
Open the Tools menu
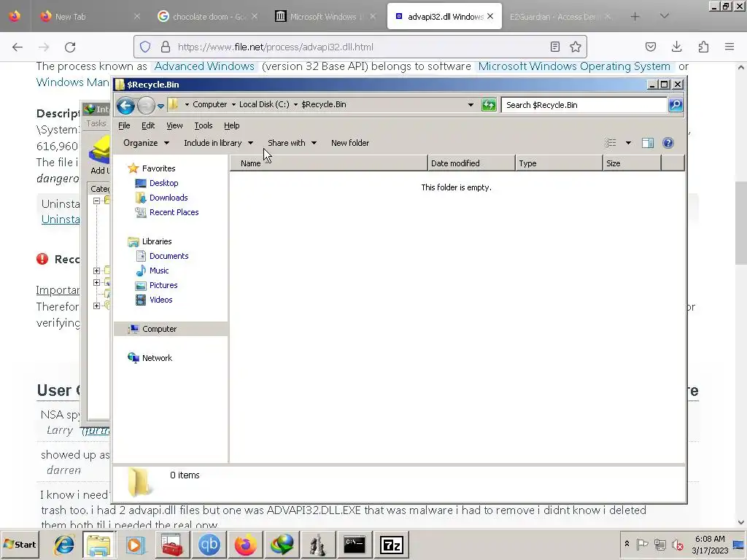(x=204, y=125)
